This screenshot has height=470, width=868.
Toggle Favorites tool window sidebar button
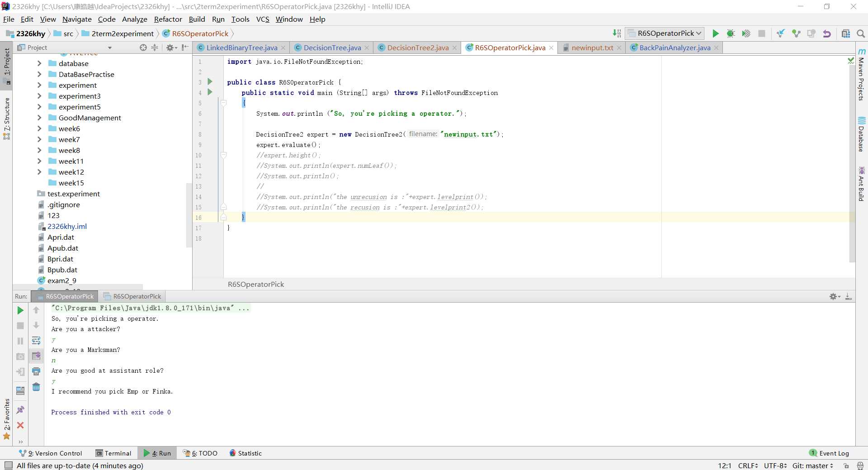click(6, 419)
